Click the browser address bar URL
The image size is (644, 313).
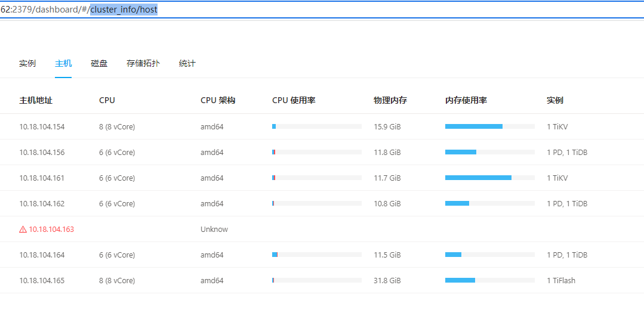coord(79,10)
